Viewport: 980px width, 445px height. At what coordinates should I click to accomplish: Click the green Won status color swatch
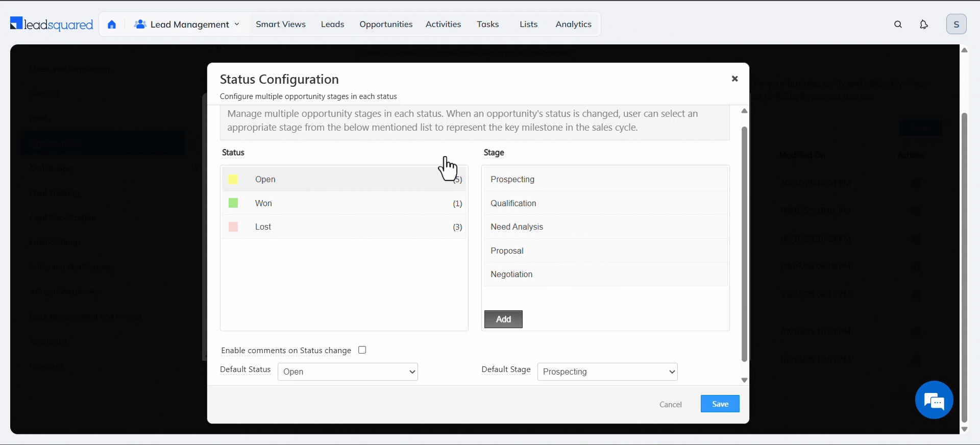(233, 203)
